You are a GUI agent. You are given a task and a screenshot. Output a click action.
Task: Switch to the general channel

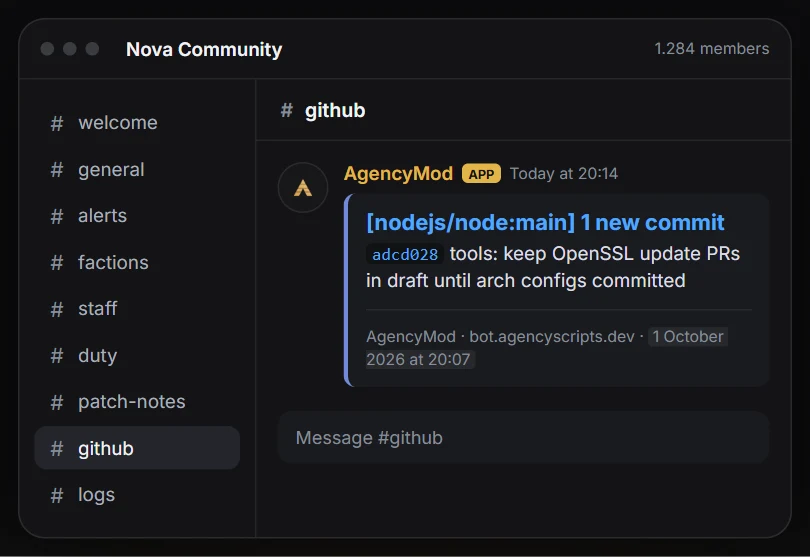137,169
